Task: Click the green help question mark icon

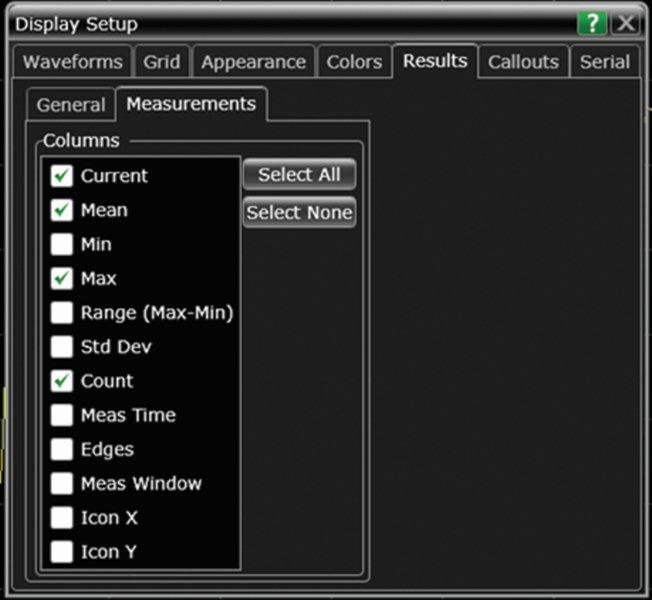Action: coord(592,24)
